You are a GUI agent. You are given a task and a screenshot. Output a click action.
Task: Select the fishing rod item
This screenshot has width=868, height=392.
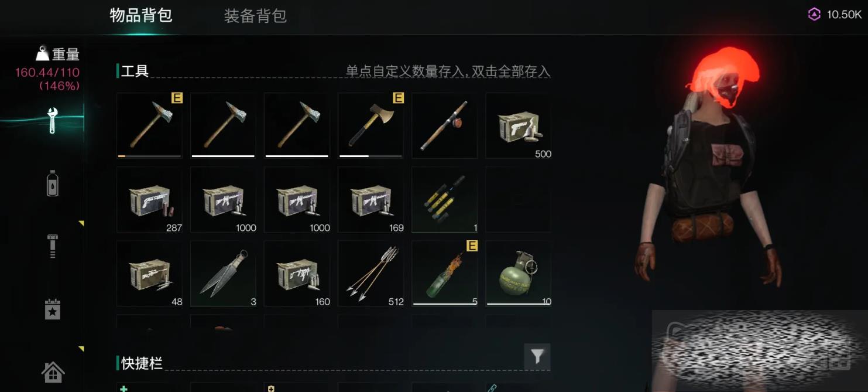(444, 125)
